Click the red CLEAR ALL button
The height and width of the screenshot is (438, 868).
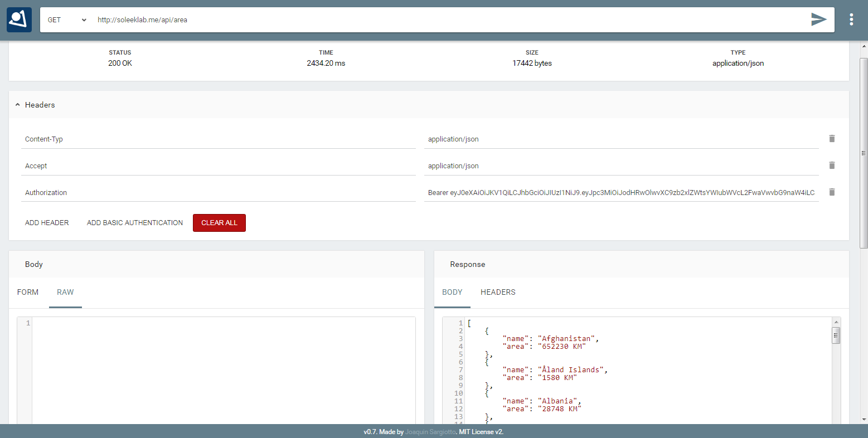(219, 223)
